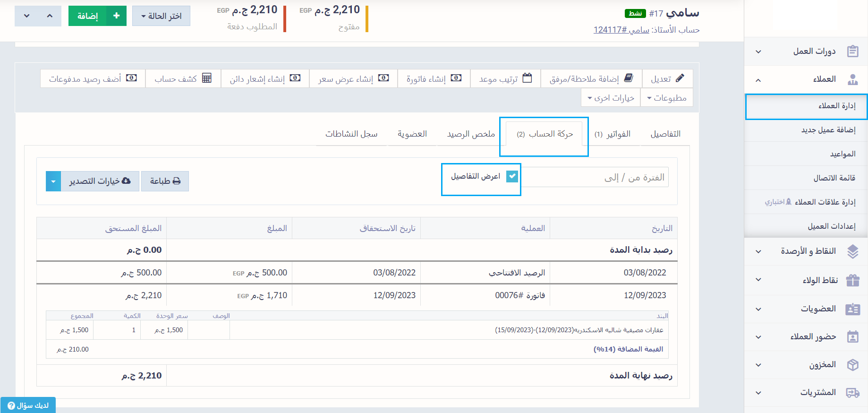Open the خيارات أخرى dropdown
The height and width of the screenshot is (413, 868).
611,98
